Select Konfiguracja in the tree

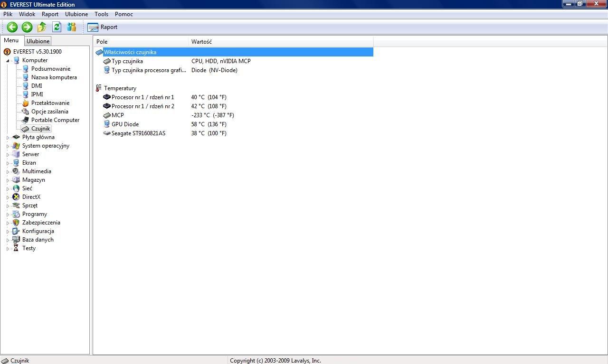click(38, 231)
